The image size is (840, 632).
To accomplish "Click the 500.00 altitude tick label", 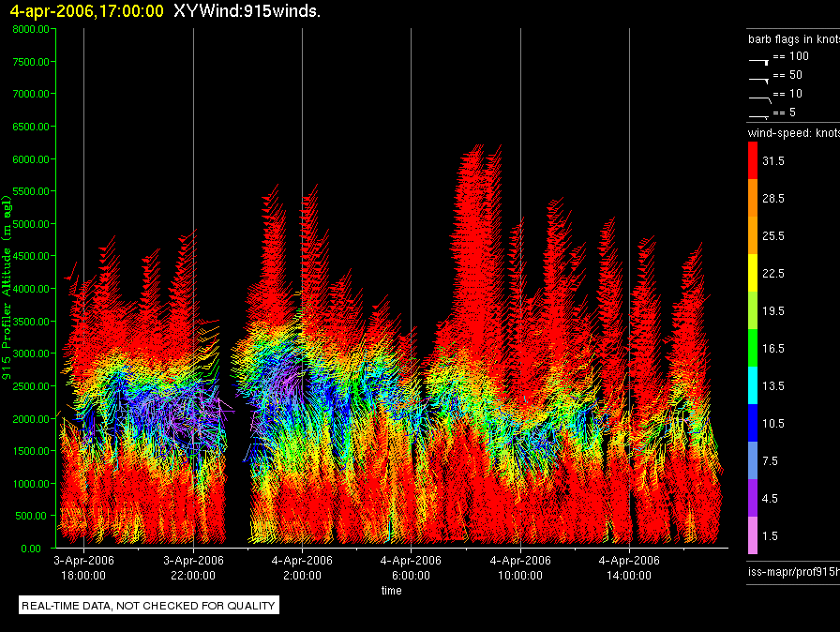I will (x=31, y=516).
